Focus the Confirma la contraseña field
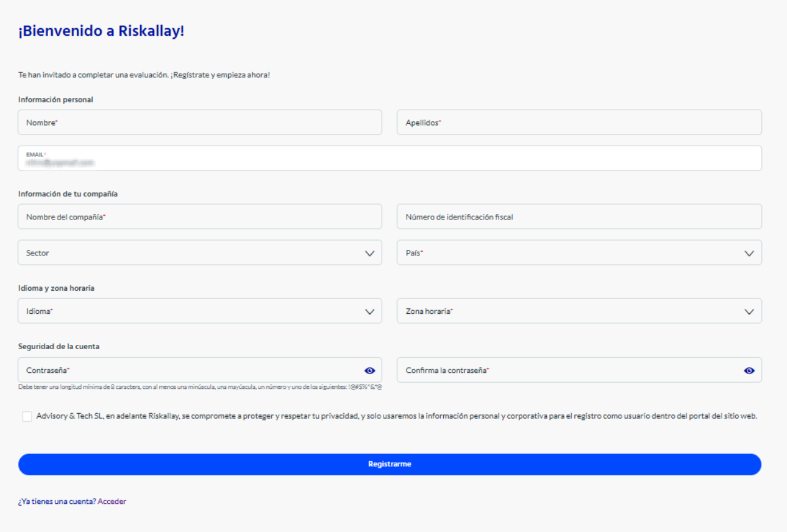 tap(579, 371)
